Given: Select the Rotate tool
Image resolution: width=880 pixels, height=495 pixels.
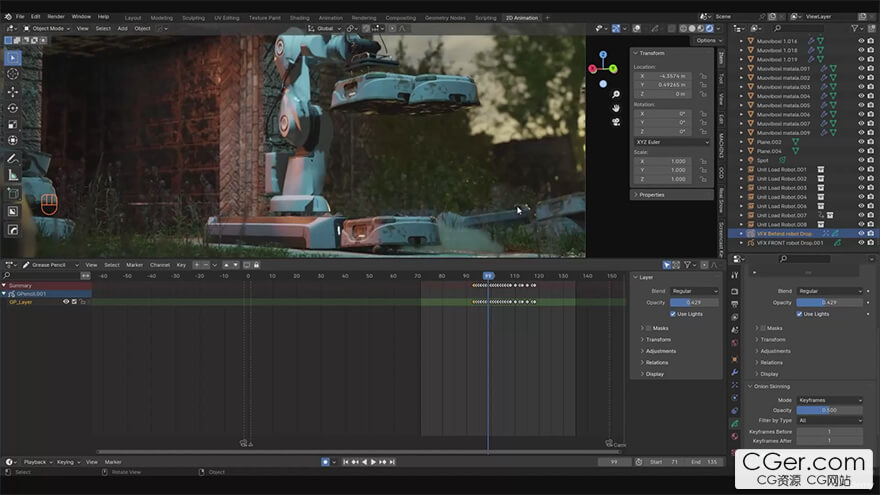Looking at the screenshot, I should (12, 108).
